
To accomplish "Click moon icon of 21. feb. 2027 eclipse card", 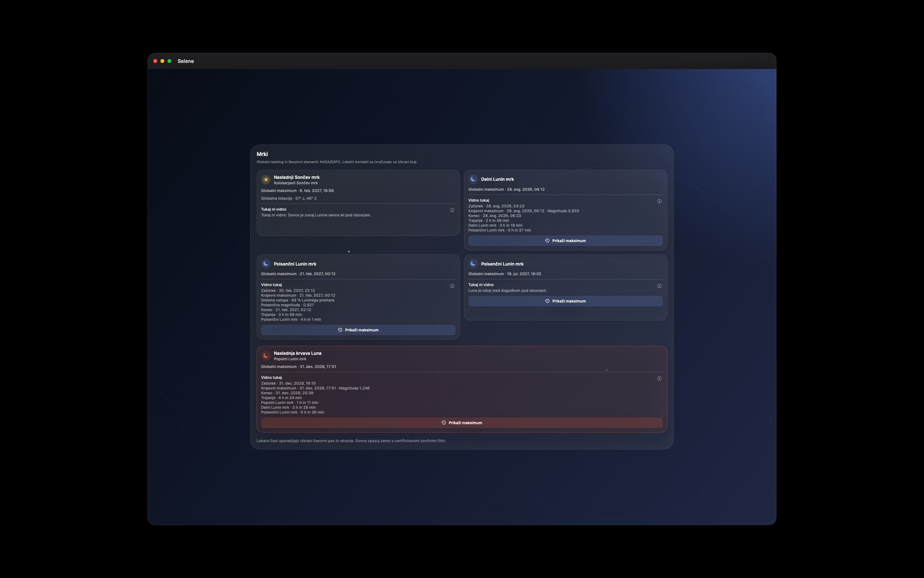I will 266,264.
